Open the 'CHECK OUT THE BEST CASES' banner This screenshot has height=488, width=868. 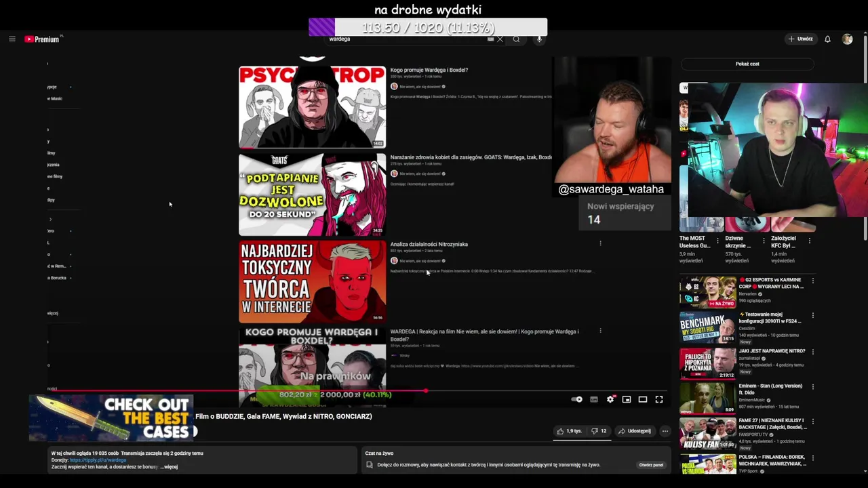[x=111, y=418]
